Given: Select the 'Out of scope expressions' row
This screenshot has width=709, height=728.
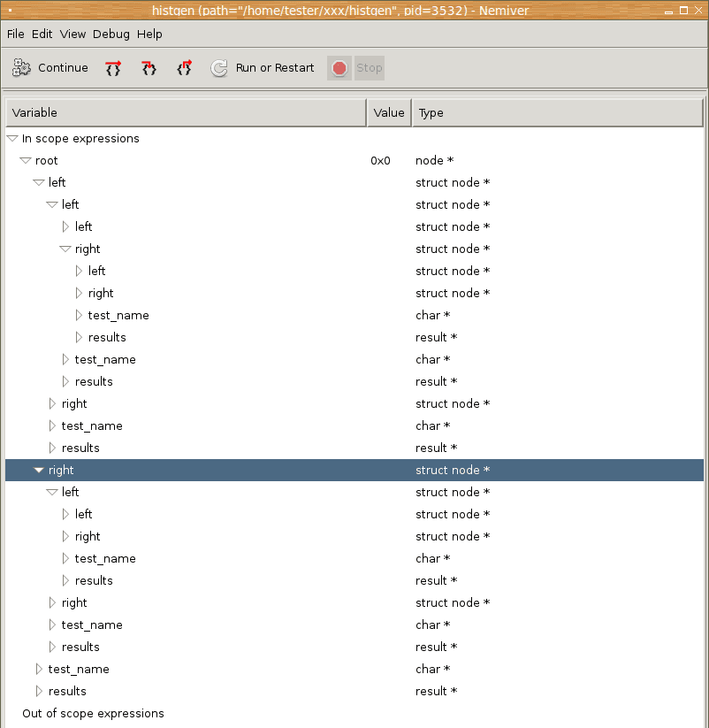Looking at the screenshot, I should (x=93, y=714).
